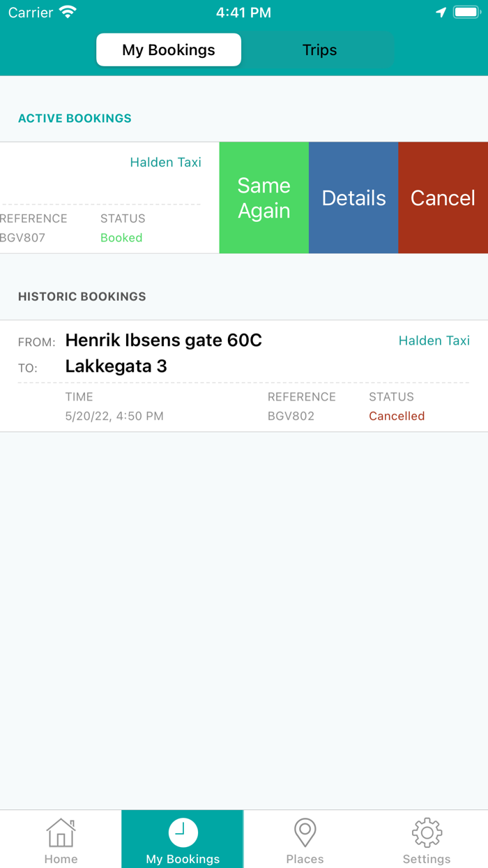Open booking Details via blue button
Viewport: 488px width, 868px height.
click(353, 198)
